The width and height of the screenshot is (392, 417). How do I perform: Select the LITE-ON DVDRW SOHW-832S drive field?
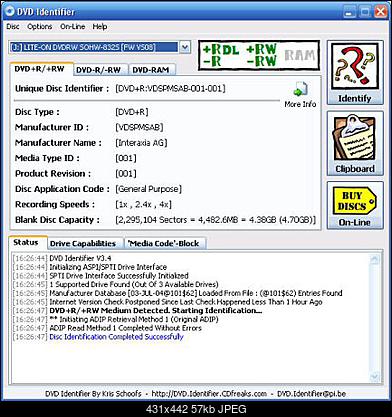[94, 47]
